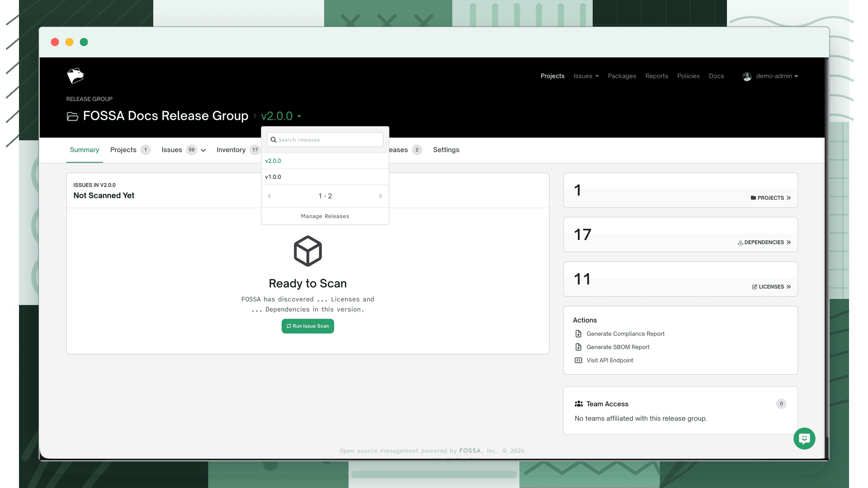Viewport: 868px width, 488px height.
Task: Select release v2.0.0 from the list
Action: (325, 161)
